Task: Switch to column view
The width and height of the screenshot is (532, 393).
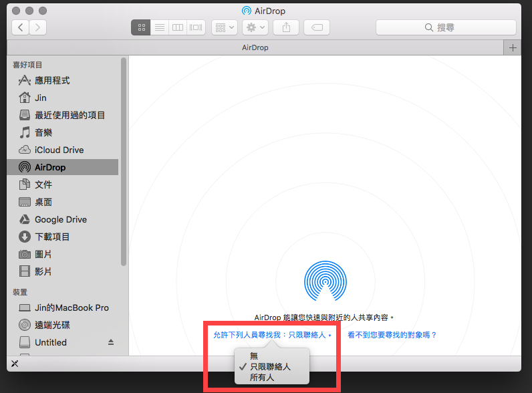Action: [x=178, y=27]
